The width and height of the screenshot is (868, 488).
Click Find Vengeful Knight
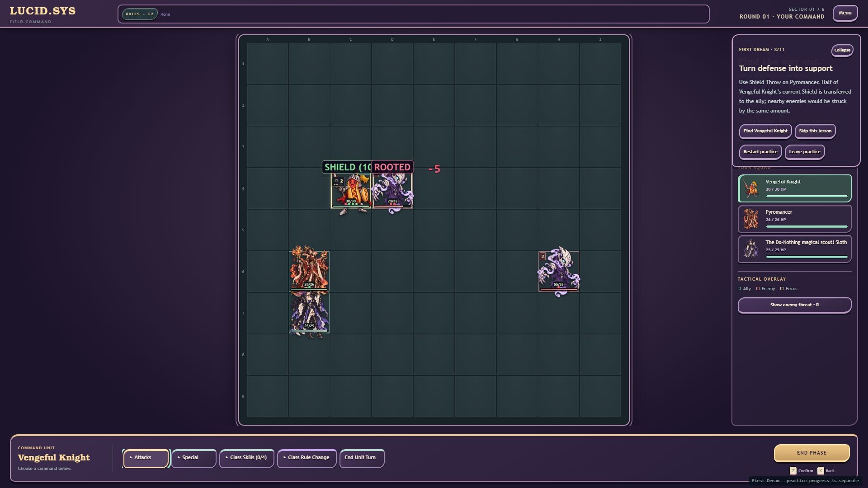[765, 131]
